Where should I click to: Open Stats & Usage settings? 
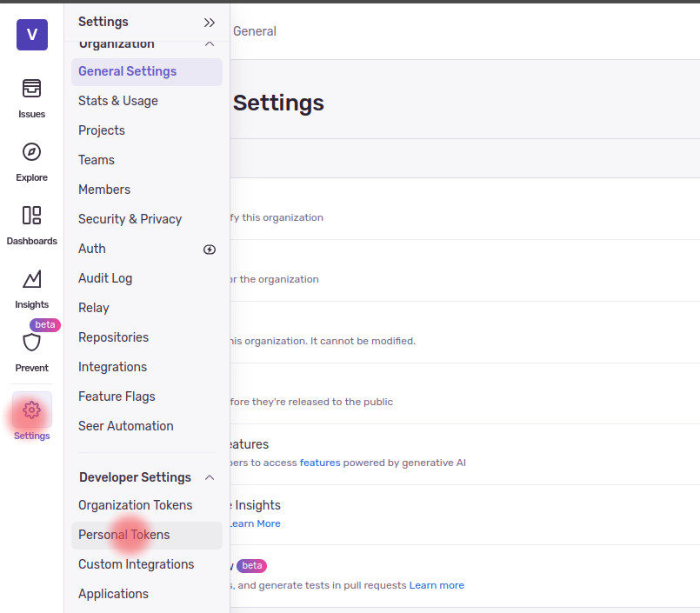click(118, 101)
